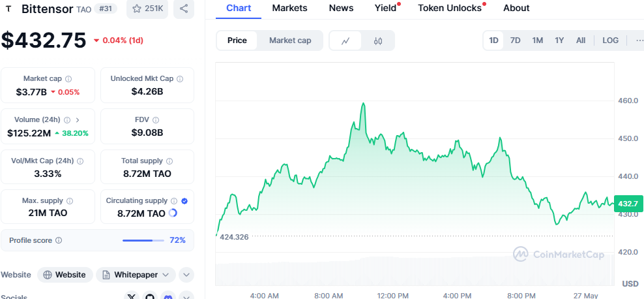The height and width of the screenshot is (299, 644).
Task: Open the Discord social link icon
Action: pyautogui.click(x=168, y=296)
